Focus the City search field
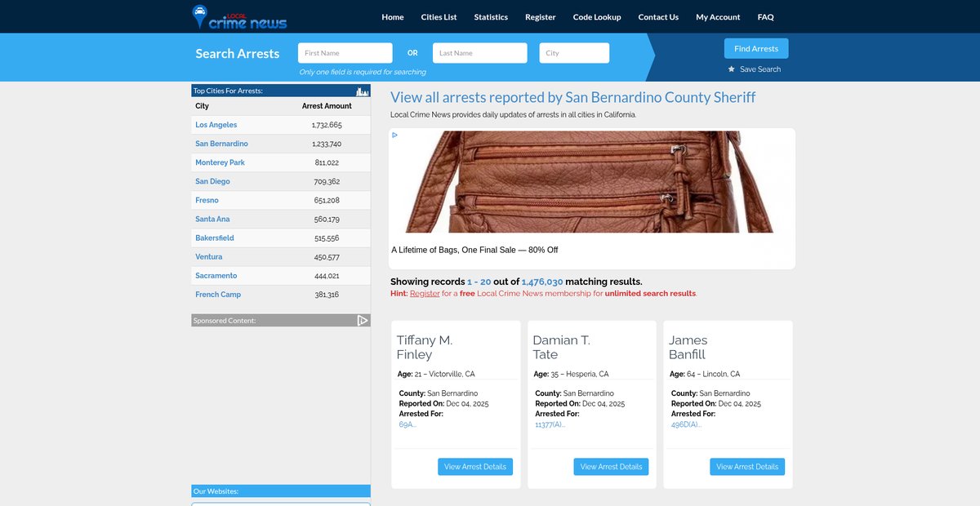 tap(574, 53)
